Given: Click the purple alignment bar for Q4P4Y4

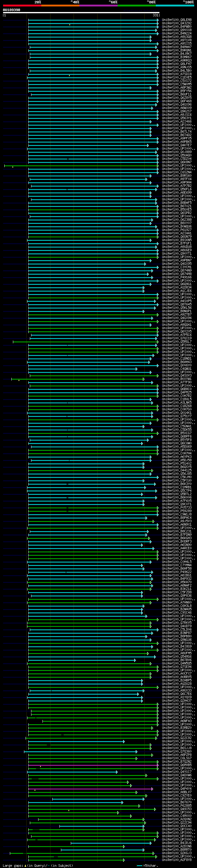Looking at the screenshot, I should click(90, 789).
